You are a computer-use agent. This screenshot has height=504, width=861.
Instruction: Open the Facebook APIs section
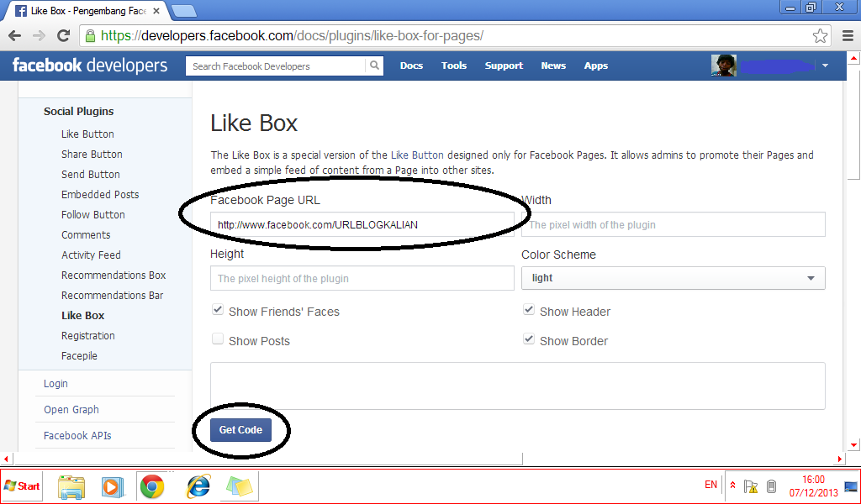[x=77, y=435]
